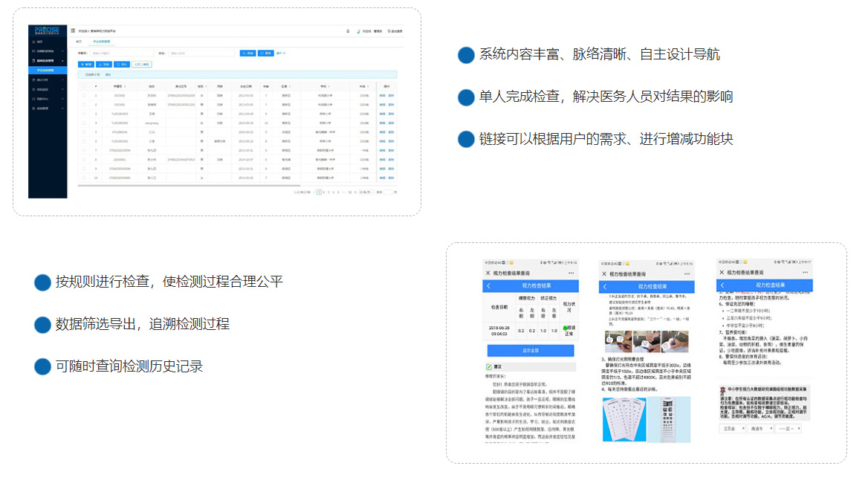The image size is (868, 489).
Task: Open three-dots menu on the third phone
Action: click(x=806, y=273)
